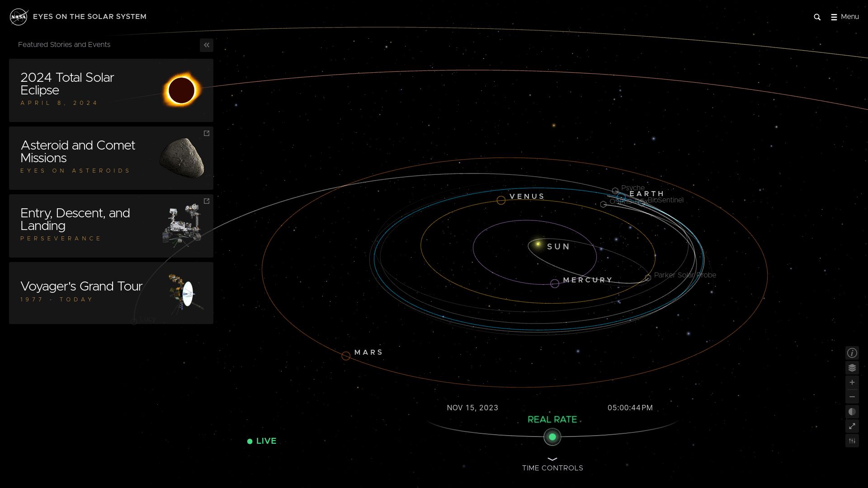Open the layers icon panel

tap(852, 368)
